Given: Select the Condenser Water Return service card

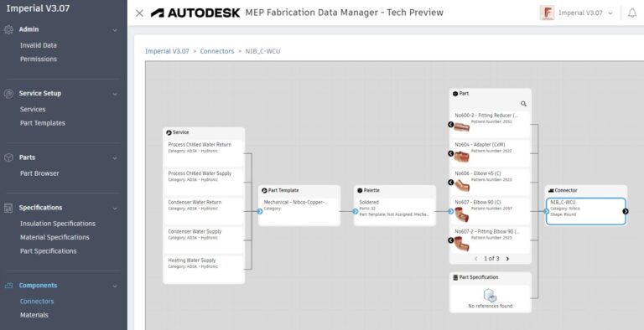Looking at the screenshot, I should pyautogui.click(x=204, y=211).
